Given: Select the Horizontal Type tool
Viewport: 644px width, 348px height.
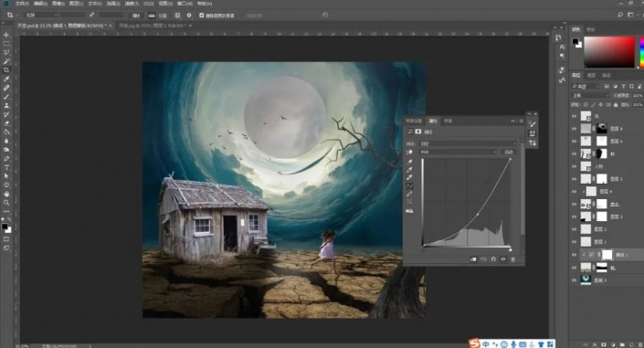Looking at the screenshot, I should click(6, 167).
